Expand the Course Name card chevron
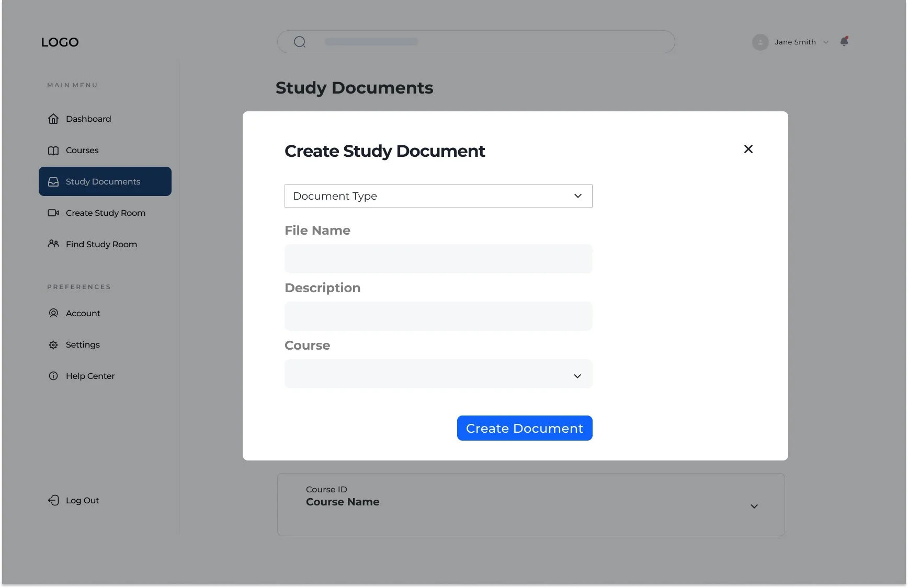The width and height of the screenshot is (908, 588). (x=754, y=506)
